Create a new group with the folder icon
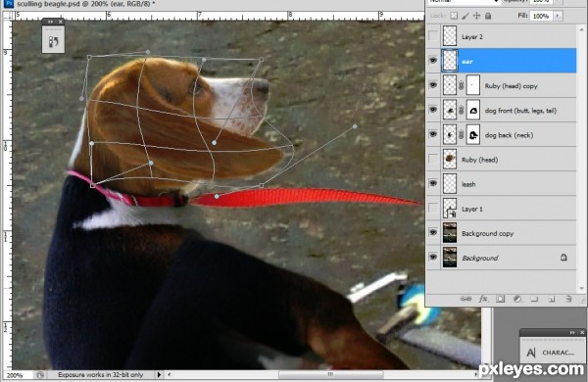 [x=534, y=299]
